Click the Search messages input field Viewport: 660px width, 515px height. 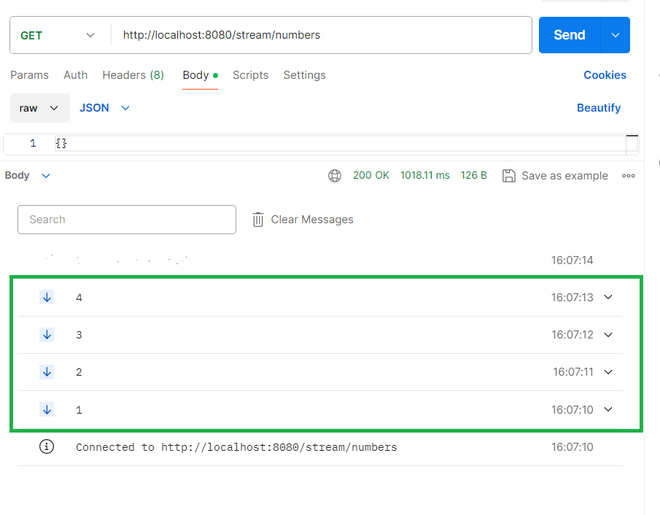pos(127,220)
